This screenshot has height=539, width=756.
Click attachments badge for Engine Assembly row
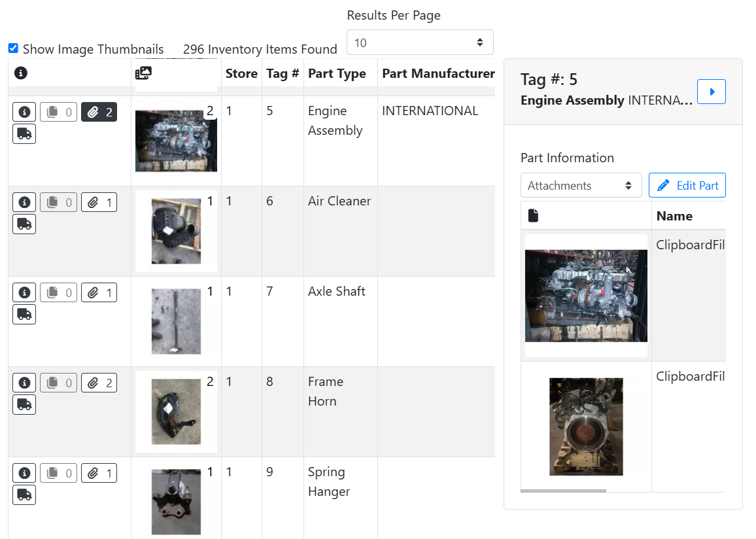point(99,113)
